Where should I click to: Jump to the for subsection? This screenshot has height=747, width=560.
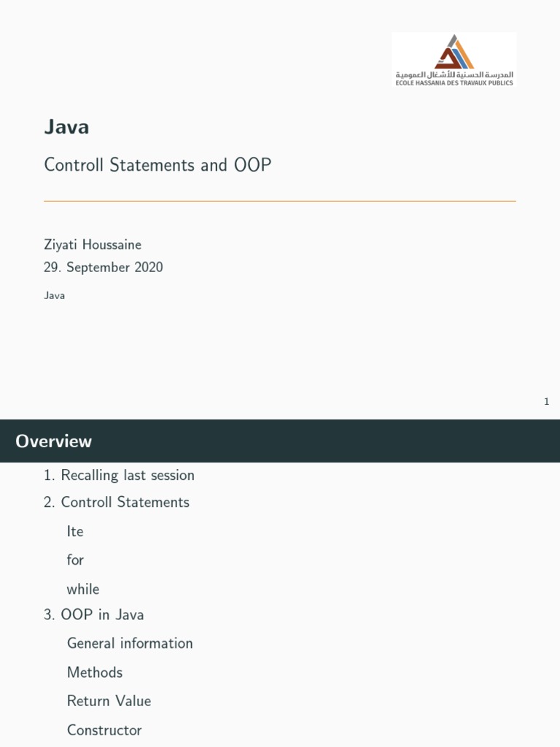[75, 560]
